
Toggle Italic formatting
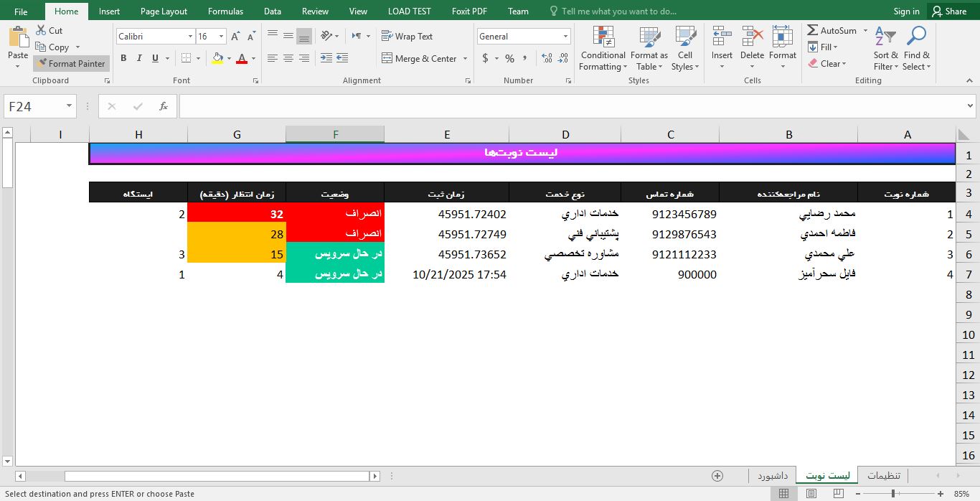pos(139,58)
